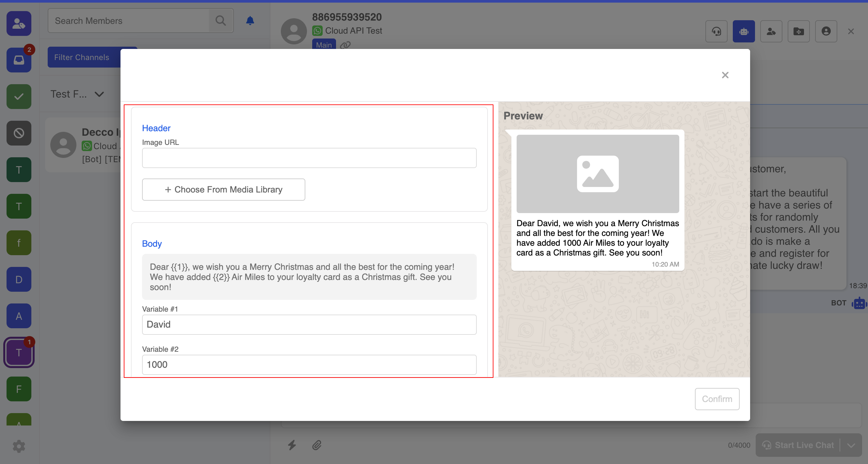868x464 pixels.
Task: Click the paperclip attachment icon
Action: point(316,445)
